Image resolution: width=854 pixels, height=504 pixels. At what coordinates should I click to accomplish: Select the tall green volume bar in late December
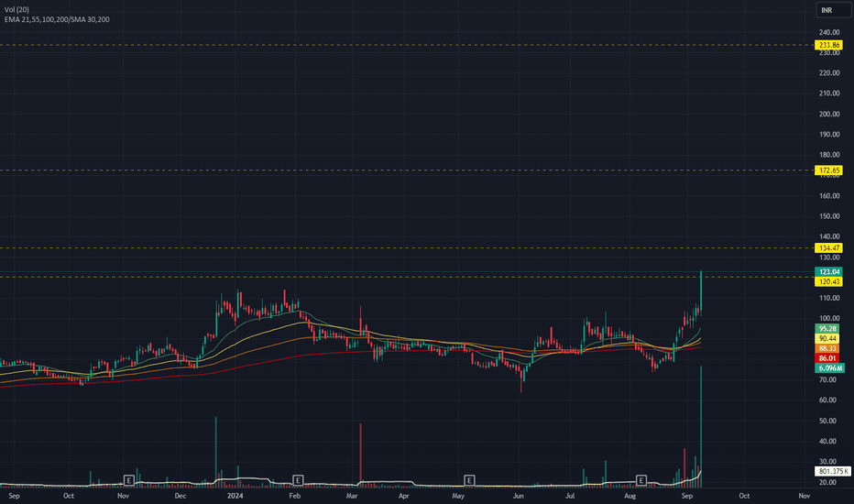pos(215,452)
